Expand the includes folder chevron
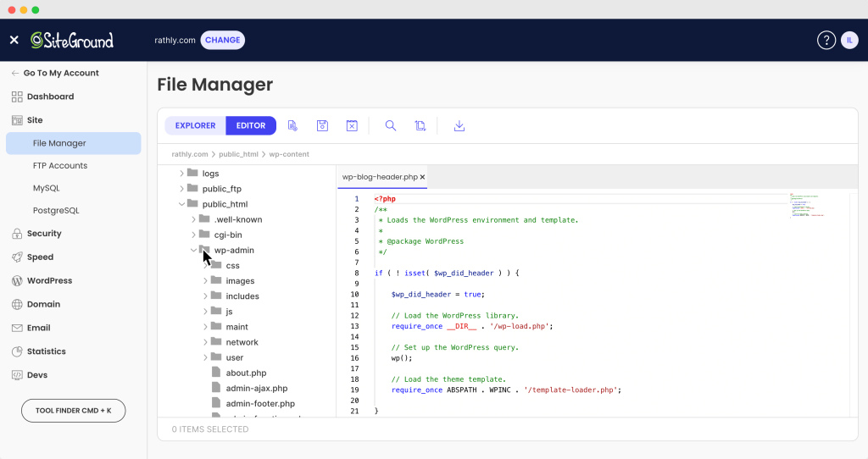 tap(205, 296)
